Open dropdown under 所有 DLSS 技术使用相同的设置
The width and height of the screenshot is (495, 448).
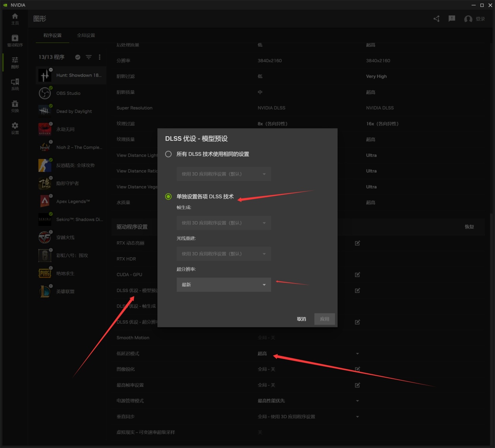pyautogui.click(x=224, y=174)
